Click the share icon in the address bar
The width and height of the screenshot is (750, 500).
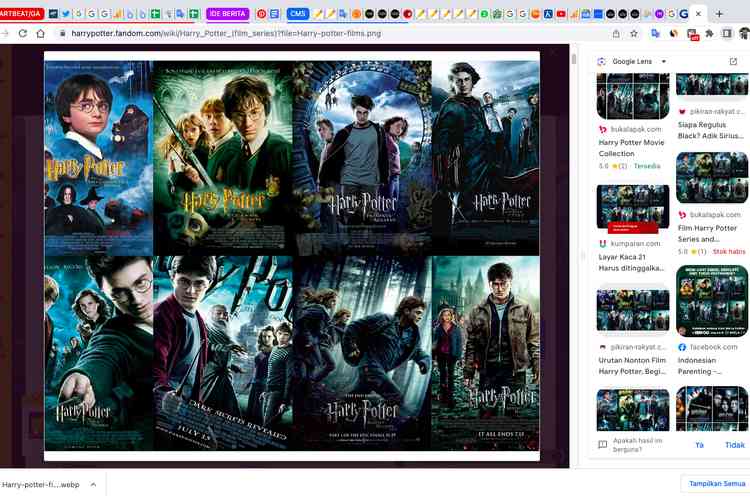pyautogui.click(x=614, y=33)
